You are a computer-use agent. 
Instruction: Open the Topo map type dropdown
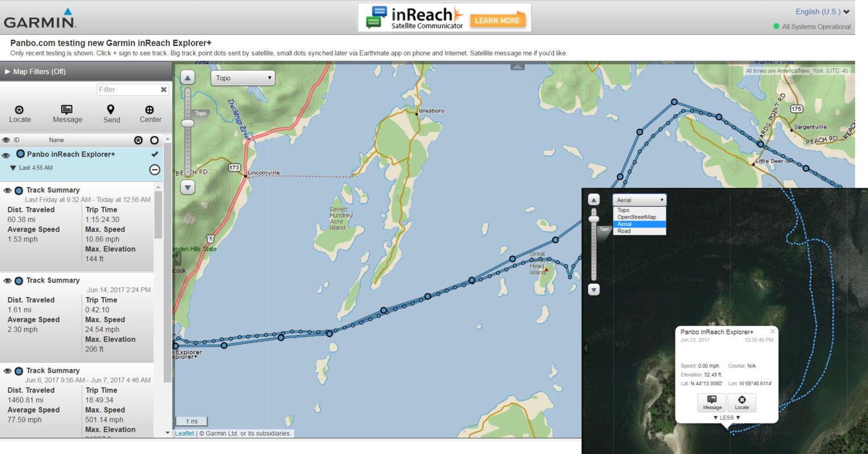pos(242,78)
